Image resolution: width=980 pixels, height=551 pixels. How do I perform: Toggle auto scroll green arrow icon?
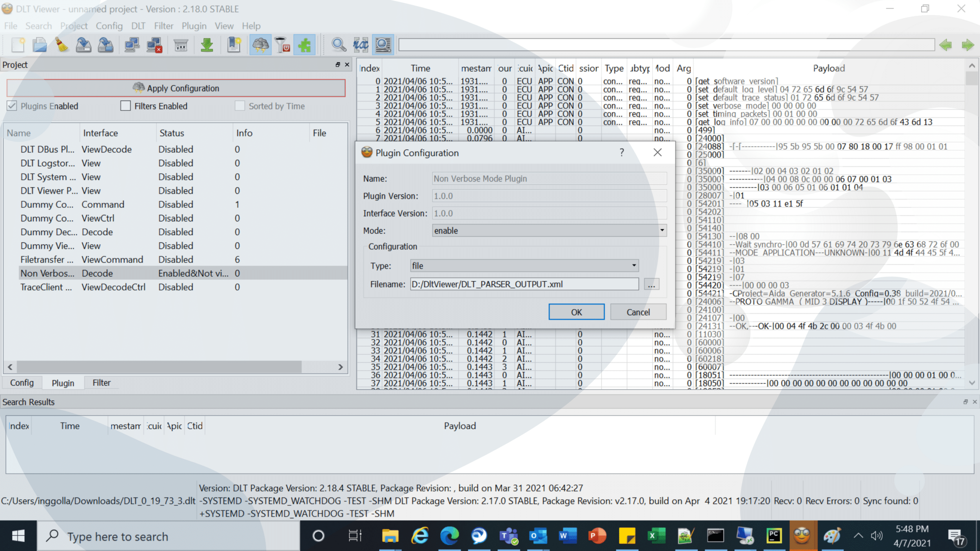tap(207, 45)
